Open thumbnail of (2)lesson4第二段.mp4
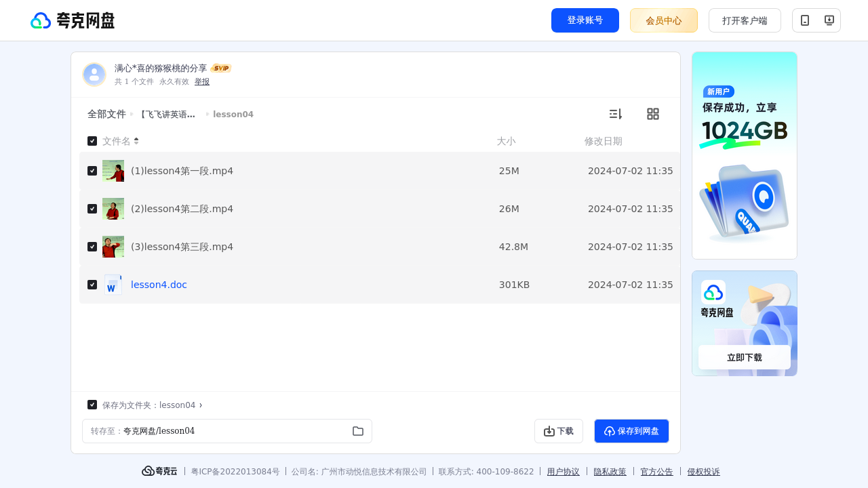The width and height of the screenshot is (868, 488). pos(113,209)
